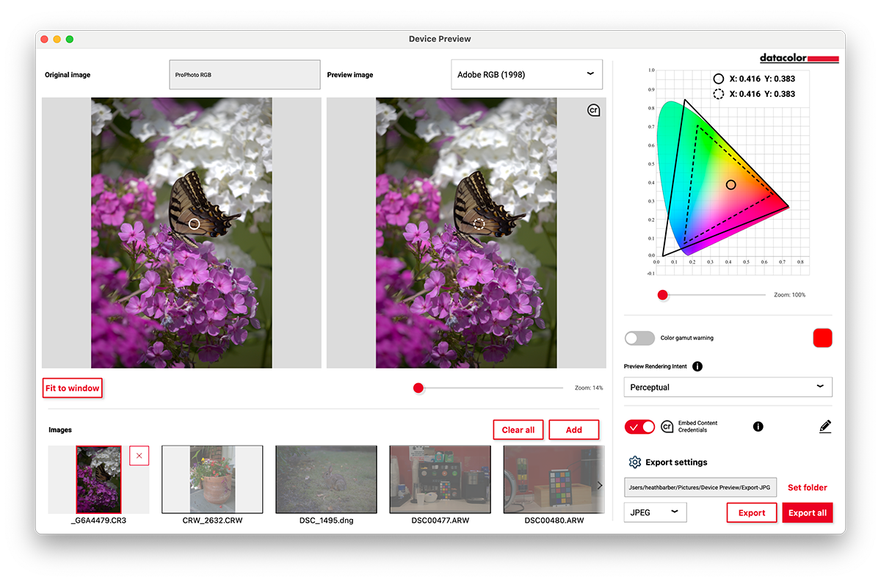Click the Clear all button
The width and height of the screenshot is (881, 588).
point(518,430)
